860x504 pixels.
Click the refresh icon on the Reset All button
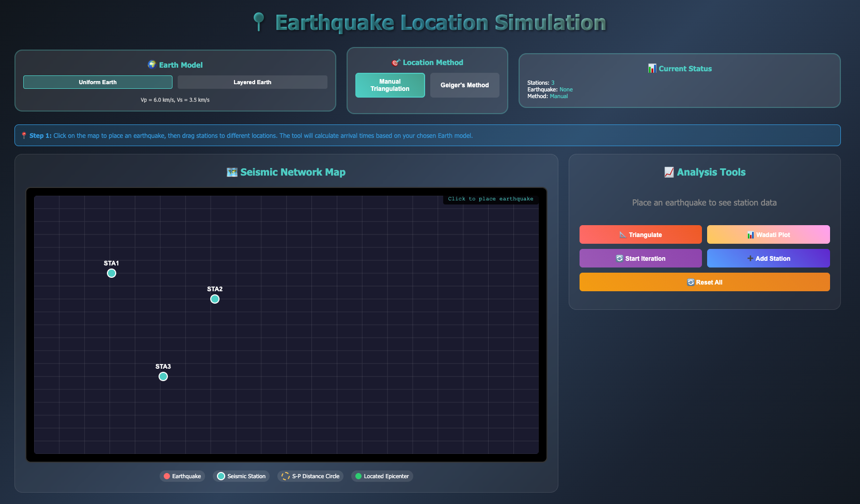pos(690,282)
